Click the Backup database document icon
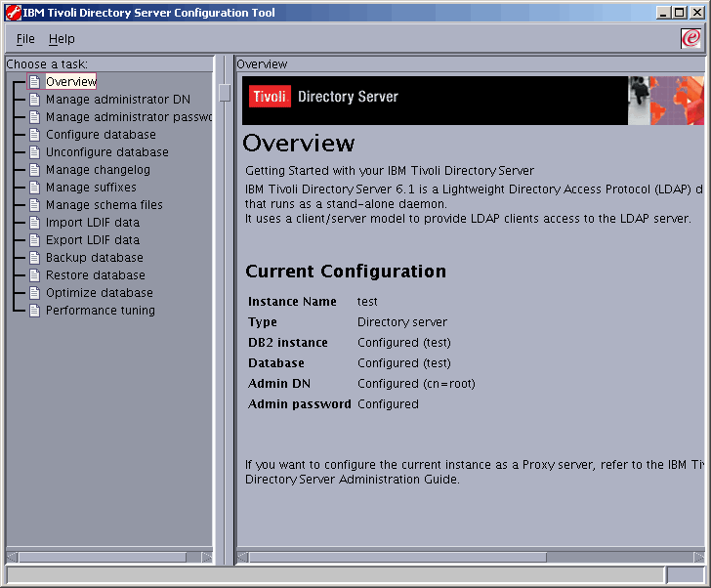This screenshot has height=588, width=711. (x=35, y=258)
